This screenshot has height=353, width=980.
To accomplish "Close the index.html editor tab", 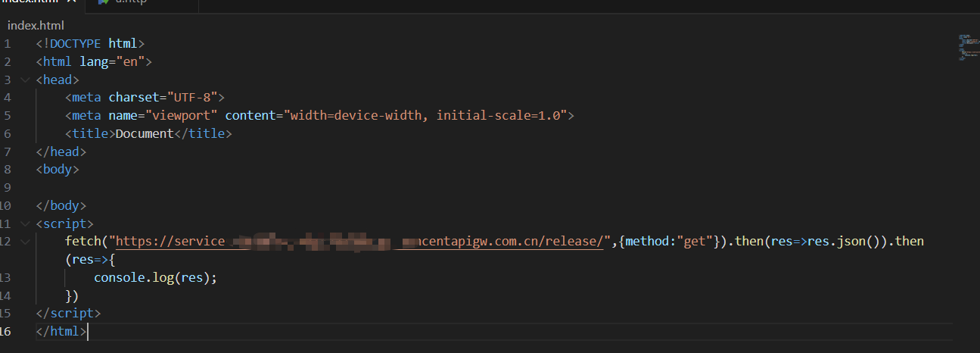I will coord(72,2).
